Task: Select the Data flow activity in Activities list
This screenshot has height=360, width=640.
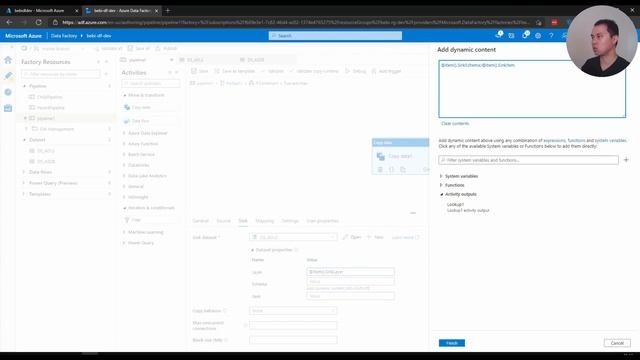Action: point(151,121)
